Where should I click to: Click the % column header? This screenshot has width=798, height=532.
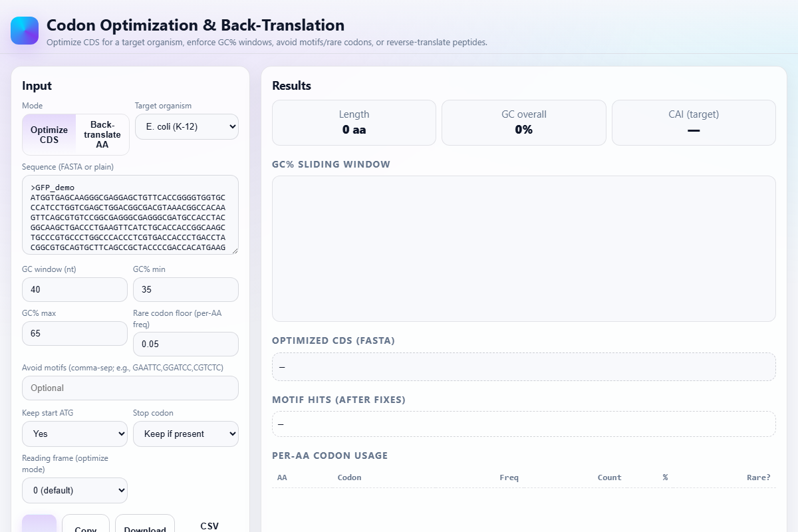point(665,477)
